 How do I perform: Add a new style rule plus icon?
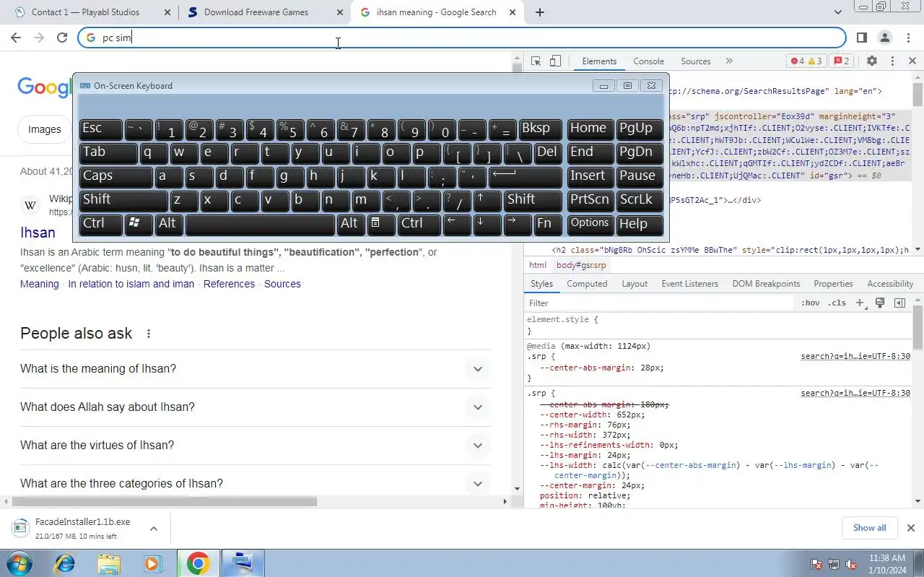point(860,303)
